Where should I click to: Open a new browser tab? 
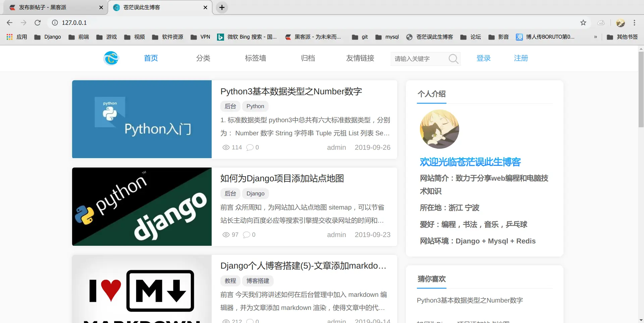222,7
